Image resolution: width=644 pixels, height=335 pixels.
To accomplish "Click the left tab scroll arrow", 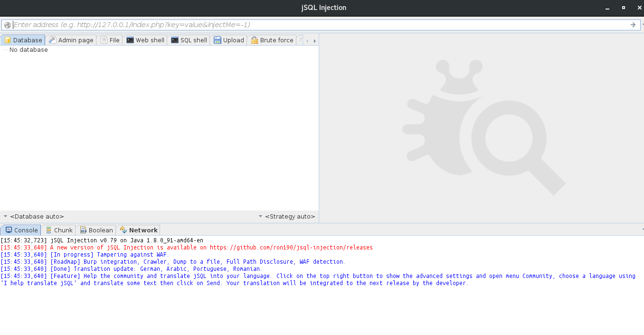I will pyautogui.click(x=307, y=41).
